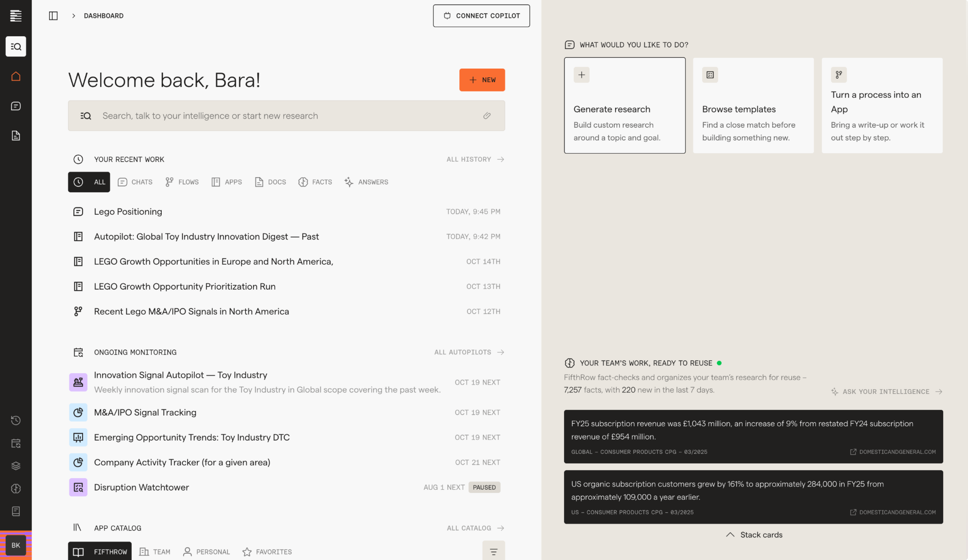Click the orange New button
This screenshot has height=560, width=968.
[482, 80]
